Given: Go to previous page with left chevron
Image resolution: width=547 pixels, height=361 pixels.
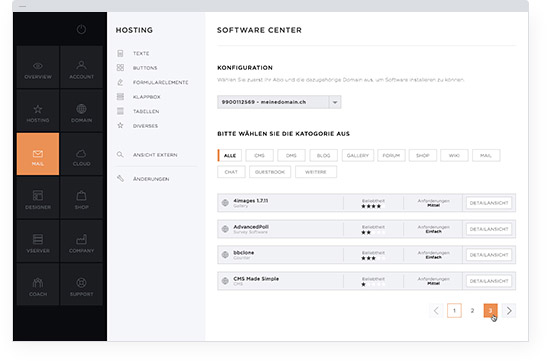Looking at the screenshot, I should [436, 310].
